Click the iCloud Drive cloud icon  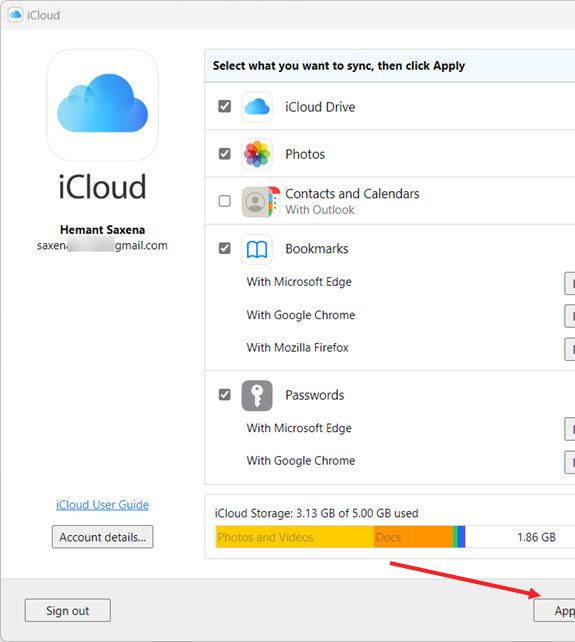(x=257, y=107)
